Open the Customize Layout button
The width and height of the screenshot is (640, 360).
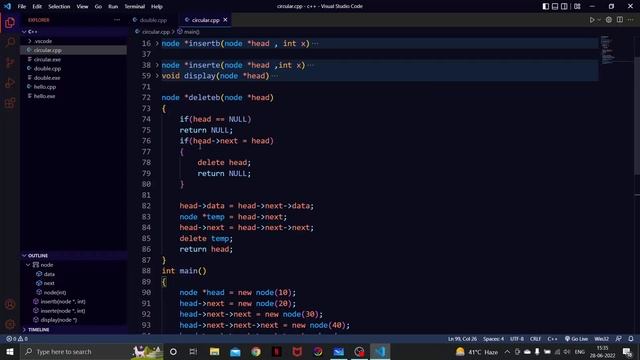577,6
